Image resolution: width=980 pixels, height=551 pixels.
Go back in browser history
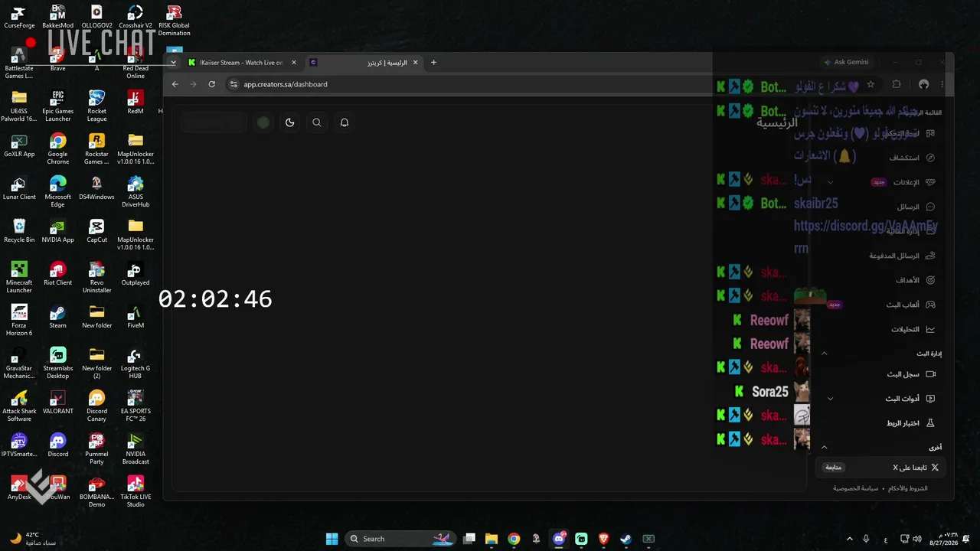(x=175, y=84)
